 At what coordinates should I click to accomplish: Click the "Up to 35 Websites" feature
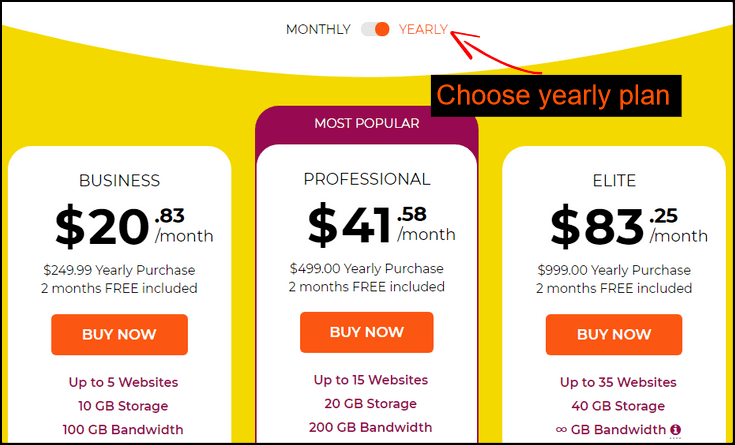(x=618, y=382)
